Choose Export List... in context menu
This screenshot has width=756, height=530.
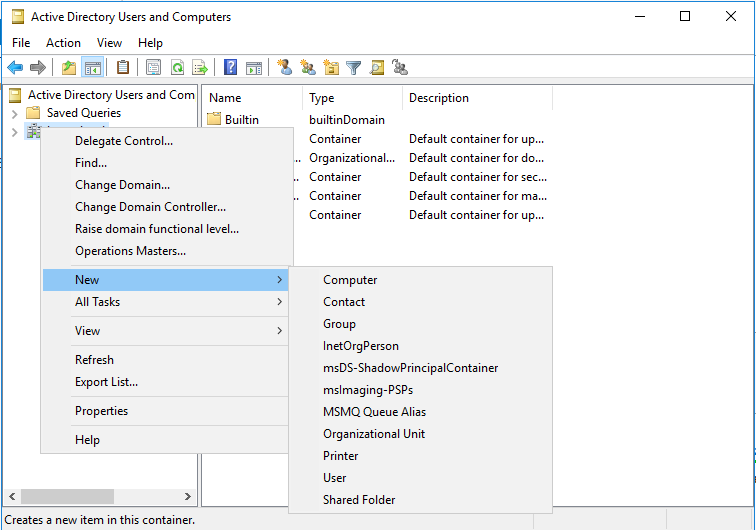[x=167, y=382]
